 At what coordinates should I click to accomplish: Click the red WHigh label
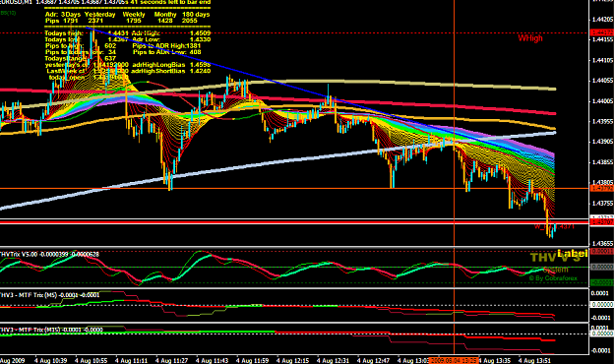click(x=530, y=38)
